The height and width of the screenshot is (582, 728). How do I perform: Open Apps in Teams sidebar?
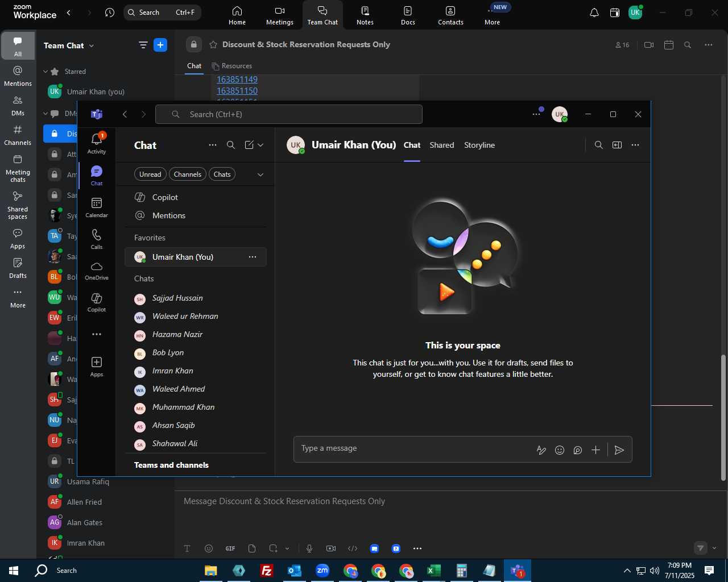97,367
